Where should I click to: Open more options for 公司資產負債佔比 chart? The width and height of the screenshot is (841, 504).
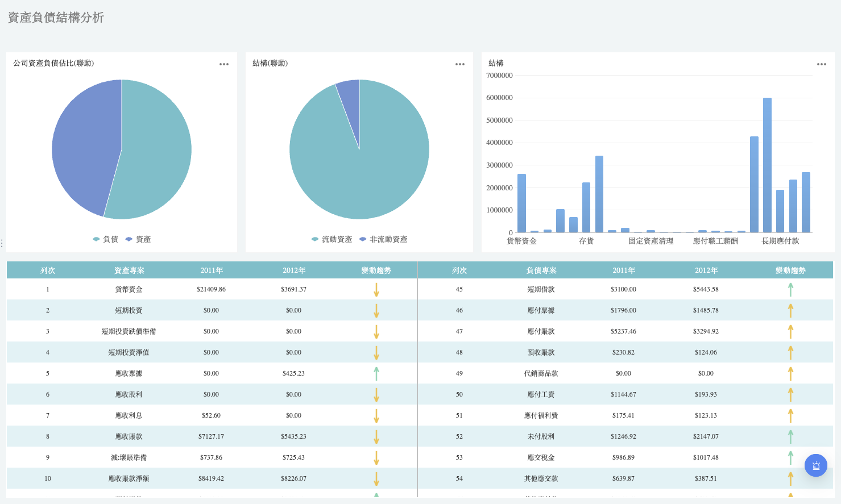(x=224, y=64)
